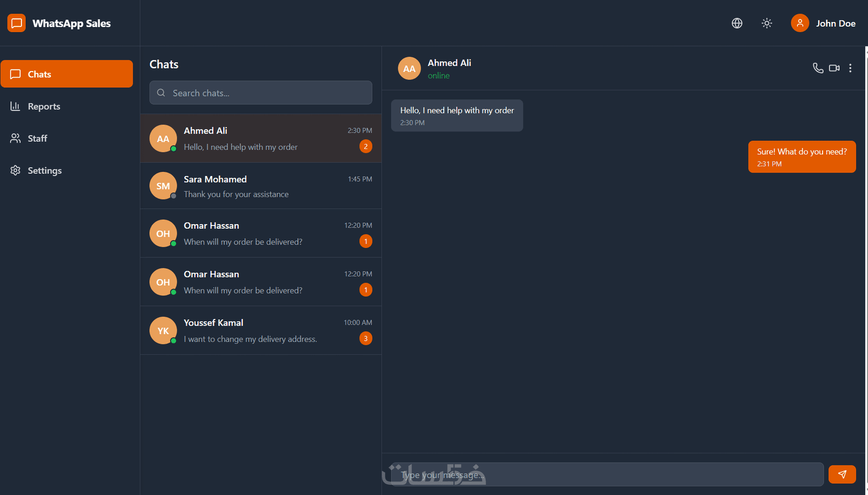Click the AA avatar in the chat list

pyautogui.click(x=163, y=138)
